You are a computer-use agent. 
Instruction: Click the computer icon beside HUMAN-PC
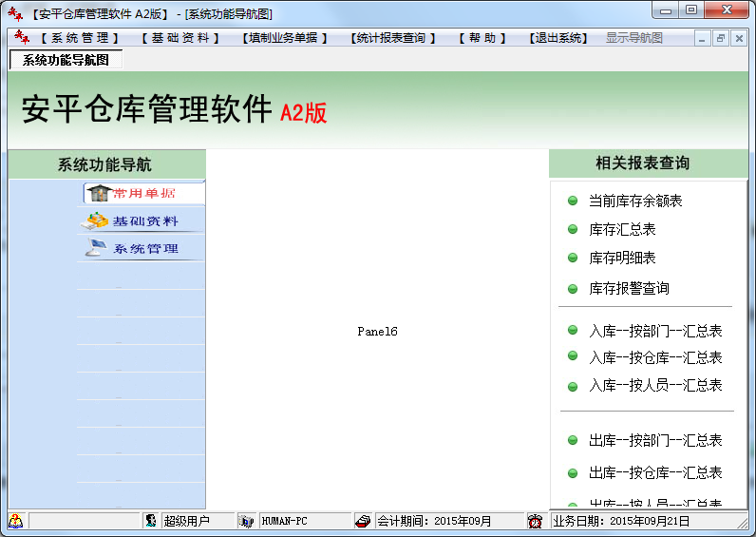(x=247, y=521)
